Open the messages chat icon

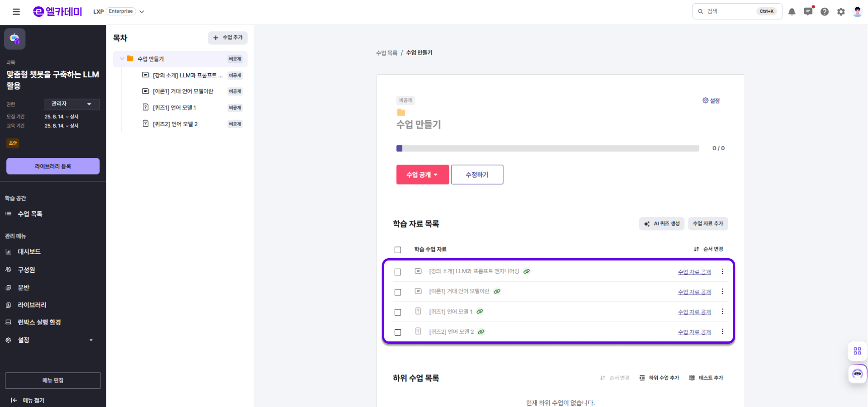(808, 12)
